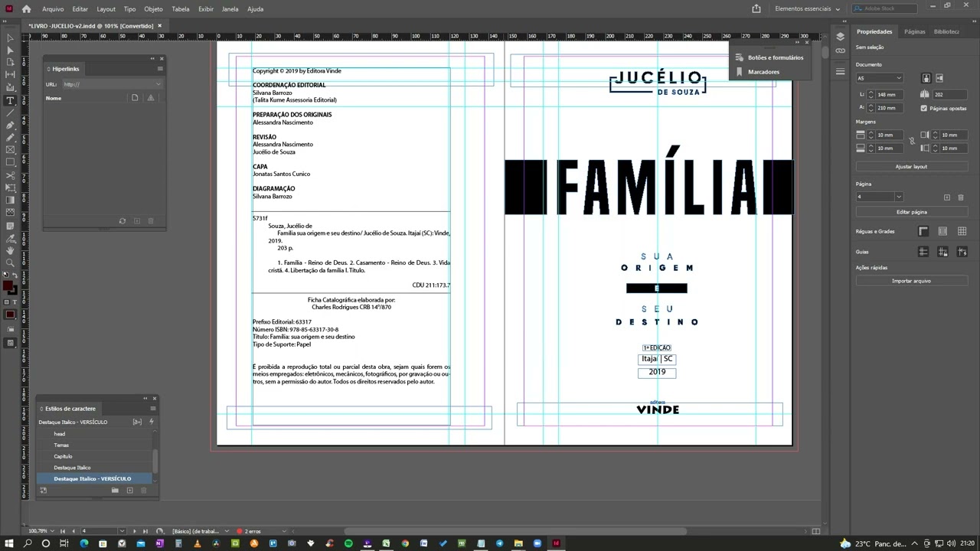Select the Line tool
The width and height of the screenshot is (980, 551).
10,112
